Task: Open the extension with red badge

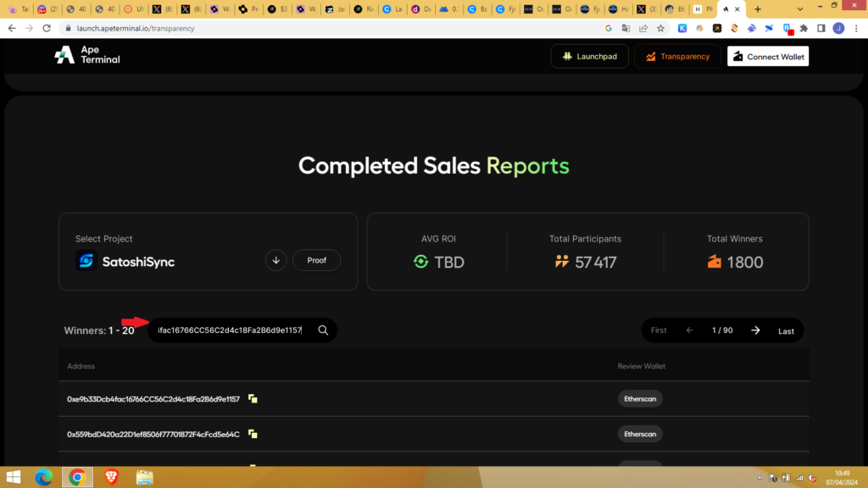Action: [787, 29]
